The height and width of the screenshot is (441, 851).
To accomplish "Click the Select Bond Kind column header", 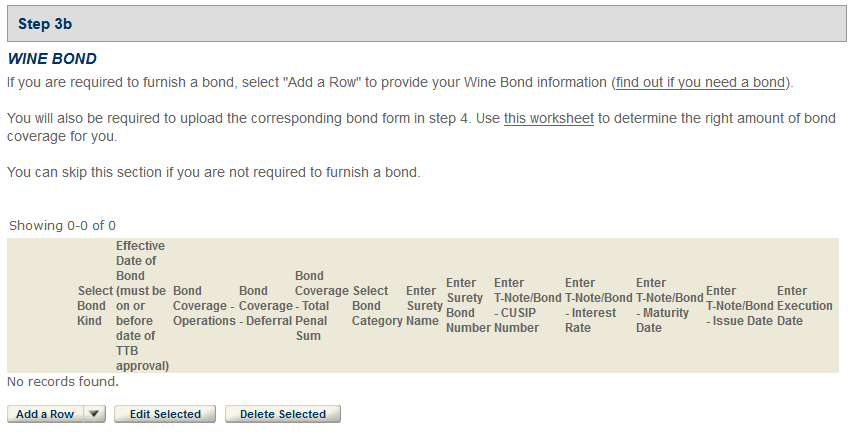I will click(x=94, y=306).
